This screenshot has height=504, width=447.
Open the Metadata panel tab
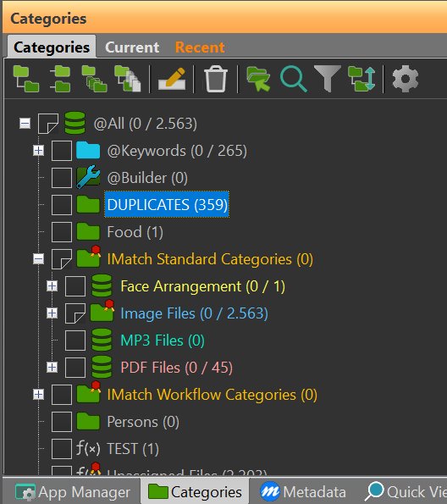click(303, 492)
